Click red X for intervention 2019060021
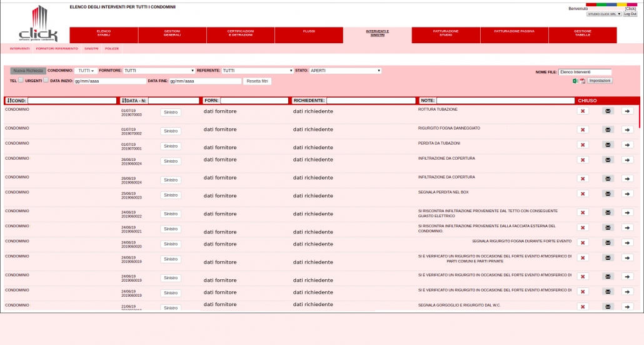 [583, 228]
